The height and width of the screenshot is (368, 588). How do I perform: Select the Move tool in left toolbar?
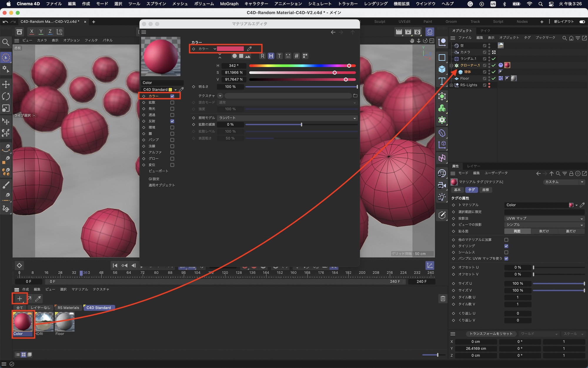point(6,84)
